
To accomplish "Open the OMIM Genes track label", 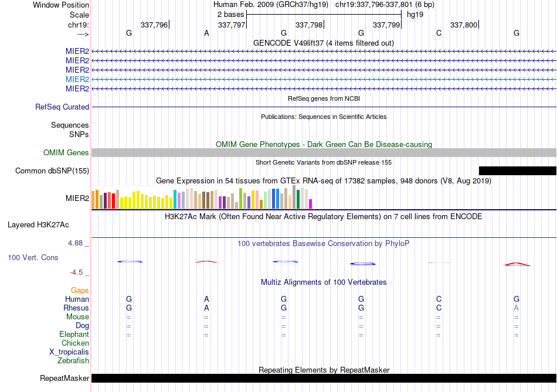I will 66,153.
